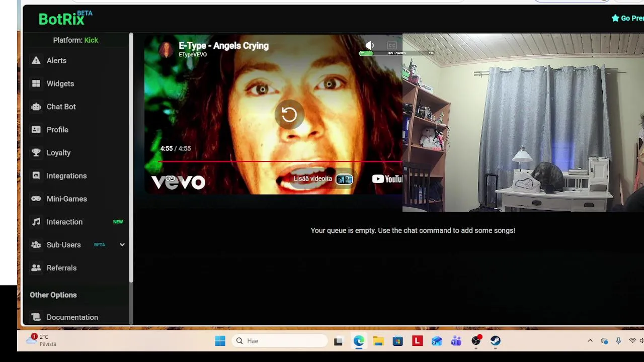Click the Integrations icon in sidebar

tap(36, 176)
